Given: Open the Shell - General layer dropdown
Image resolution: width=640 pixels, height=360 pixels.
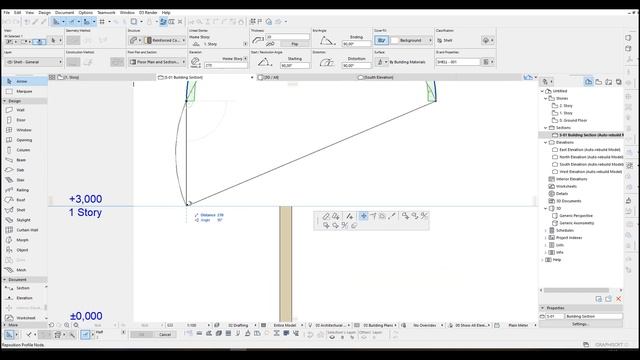Looking at the screenshot, I should (33, 62).
